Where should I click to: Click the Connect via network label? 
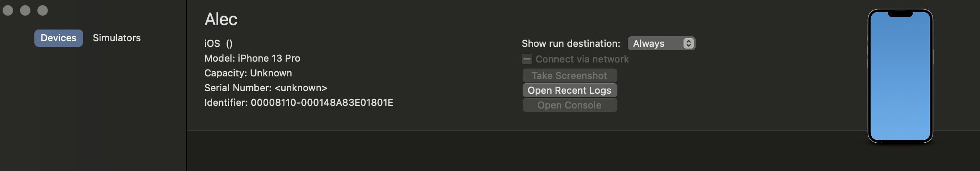[582, 59]
